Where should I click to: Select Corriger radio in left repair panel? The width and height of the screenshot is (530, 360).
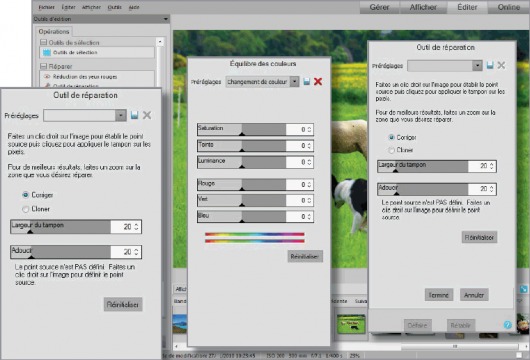tap(25, 195)
